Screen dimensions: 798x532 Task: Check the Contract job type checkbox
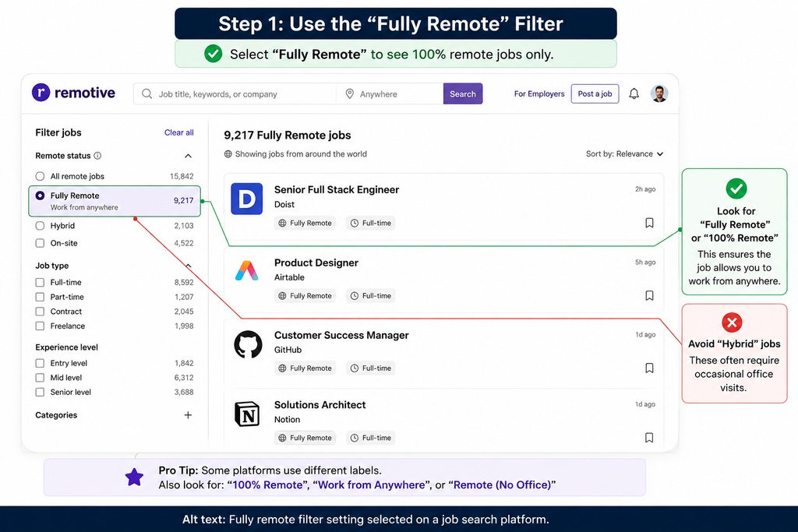[x=40, y=312]
